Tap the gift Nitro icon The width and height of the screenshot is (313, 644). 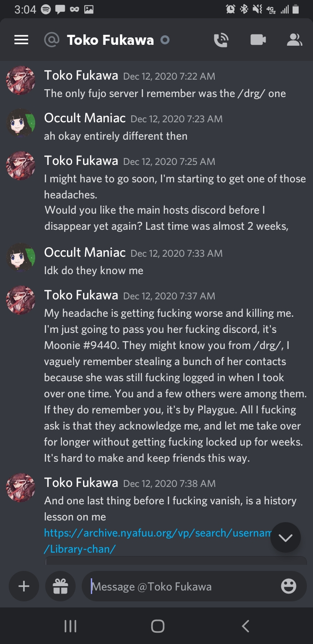[x=60, y=586]
